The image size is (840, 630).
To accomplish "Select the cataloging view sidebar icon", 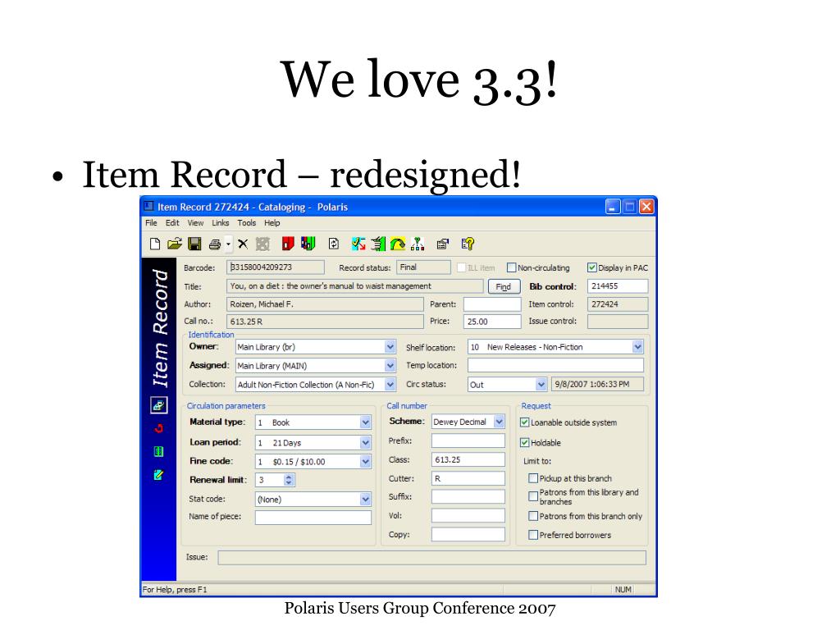I will click(x=158, y=405).
